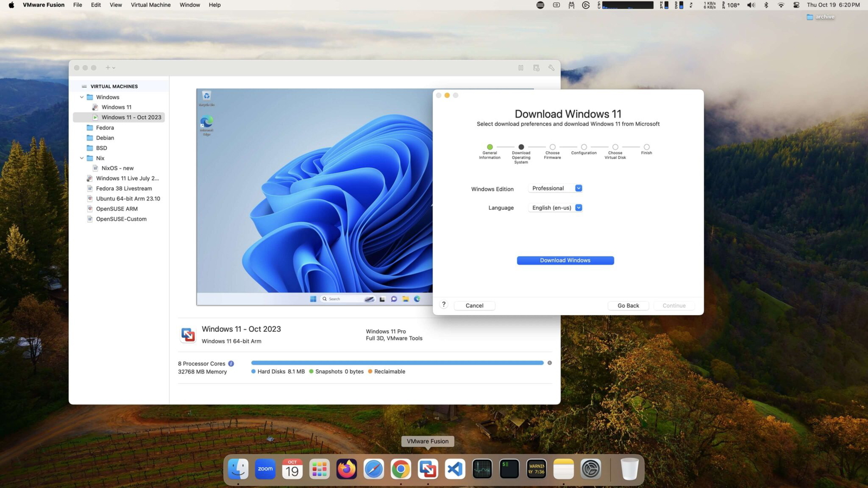Viewport: 868px width, 488px height.
Task: Open the Snapshots tool in the toolbar
Action: [x=536, y=67]
